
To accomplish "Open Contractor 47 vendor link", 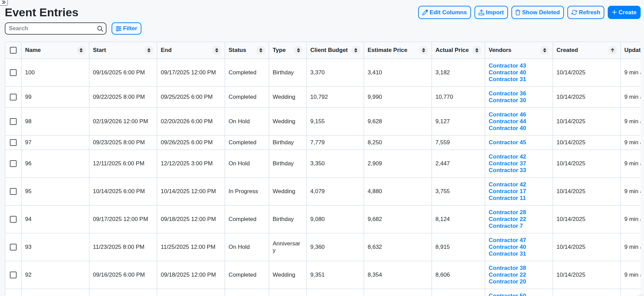I will [507, 240].
